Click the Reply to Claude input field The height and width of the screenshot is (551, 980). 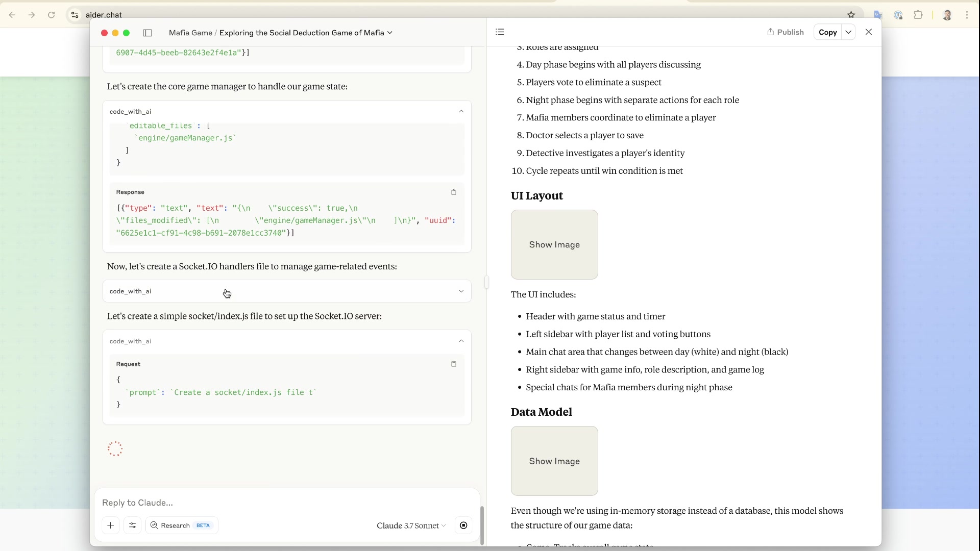pyautogui.click(x=286, y=503)
